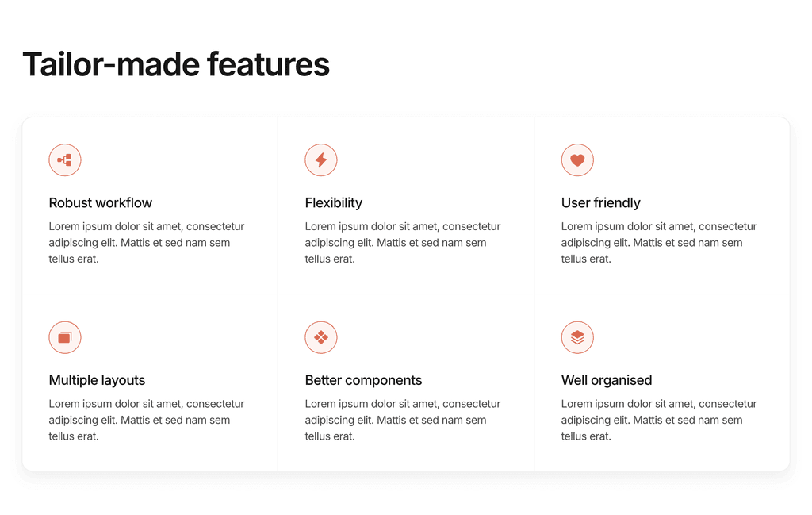The image size is (812, 515).
Task: Click the workflow diagram icon above Robust workflow
Action: pos(64,159)
